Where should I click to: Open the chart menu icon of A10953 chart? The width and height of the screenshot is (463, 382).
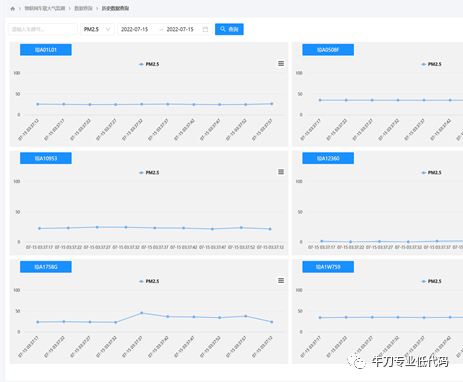(x=281, y=172)
